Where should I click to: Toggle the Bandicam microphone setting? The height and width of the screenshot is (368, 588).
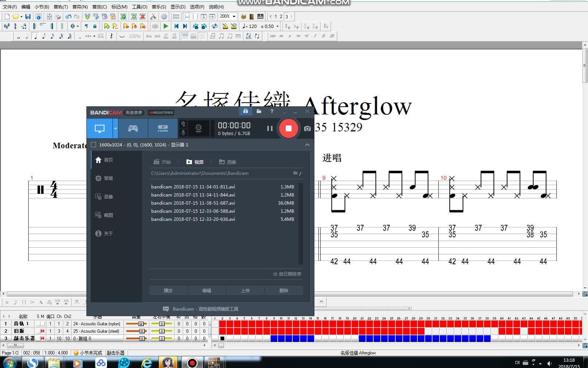(x=183, y=132)
